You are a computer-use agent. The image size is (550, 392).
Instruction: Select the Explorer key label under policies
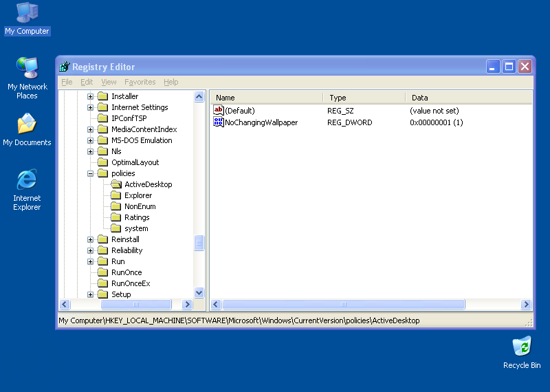click(x=138, y=195)
